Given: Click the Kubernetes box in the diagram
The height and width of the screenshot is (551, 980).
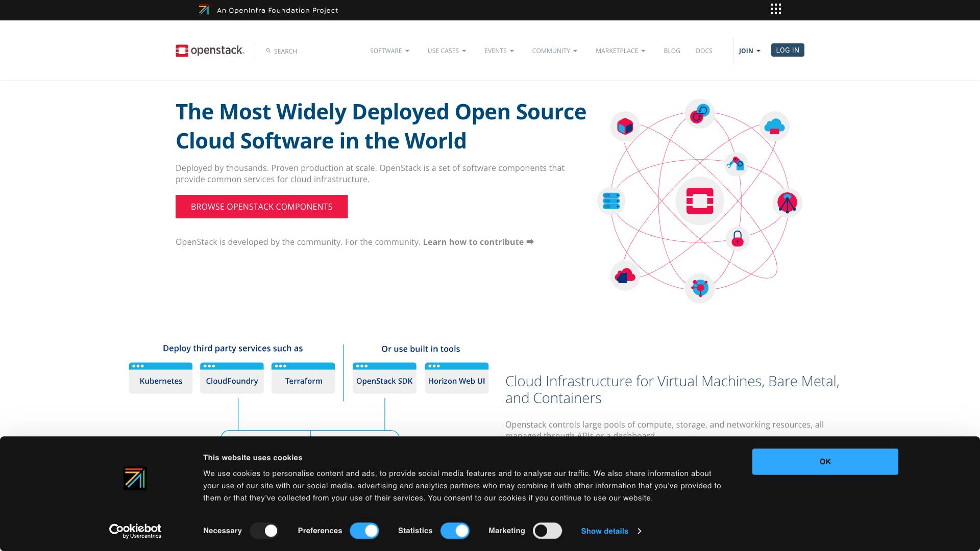Looking at the screenshot, I should pos(161,378).
